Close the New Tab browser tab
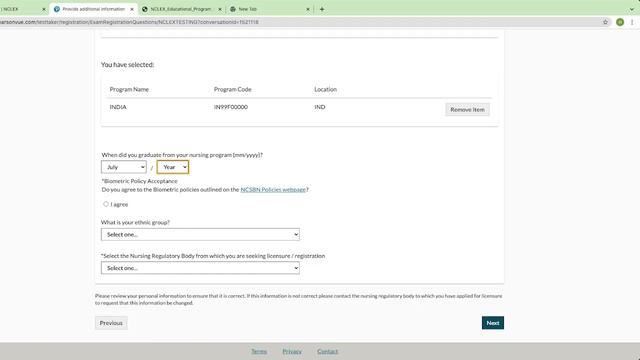 click(x=308, y=9)
